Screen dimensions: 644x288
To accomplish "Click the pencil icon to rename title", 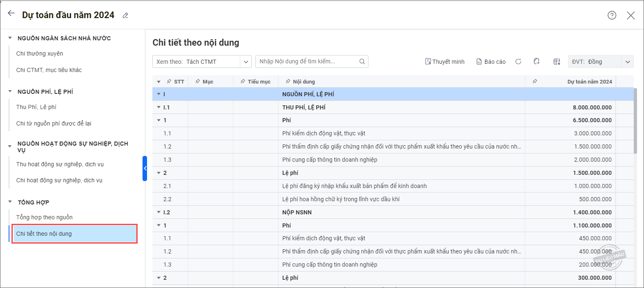I will click(125, 16).
